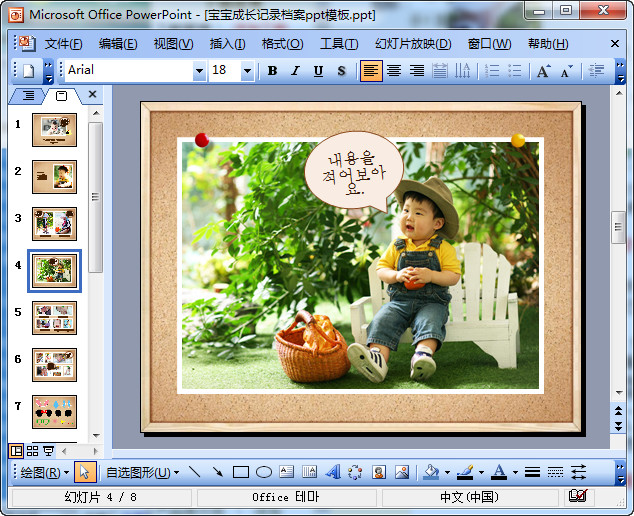Switch to Slide Sorter view
This screenshot has width=634, height=516.
pos(32,451)
